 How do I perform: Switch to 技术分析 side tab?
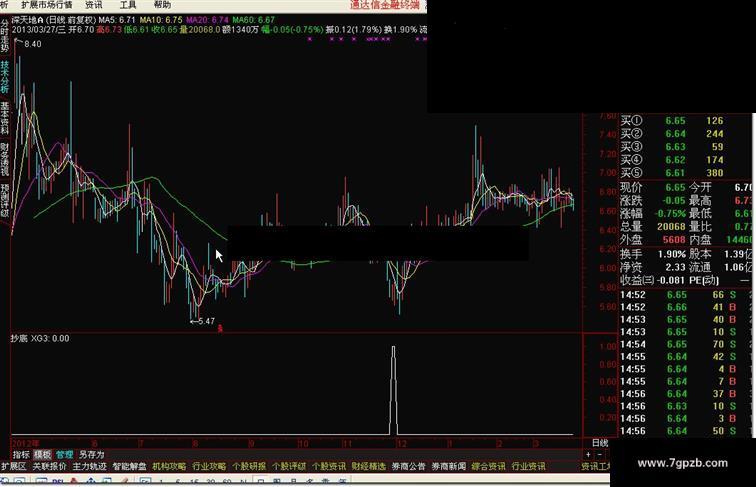(x=5, y=76)
